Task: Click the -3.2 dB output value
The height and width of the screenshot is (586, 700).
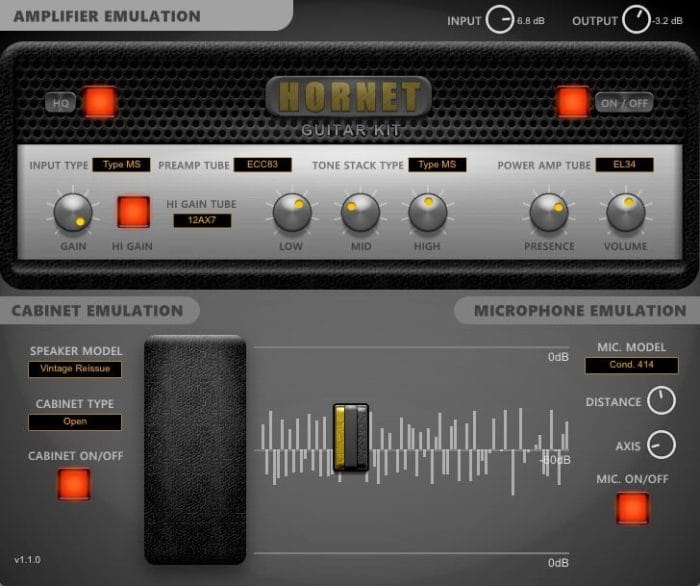Action: [668, 21]
